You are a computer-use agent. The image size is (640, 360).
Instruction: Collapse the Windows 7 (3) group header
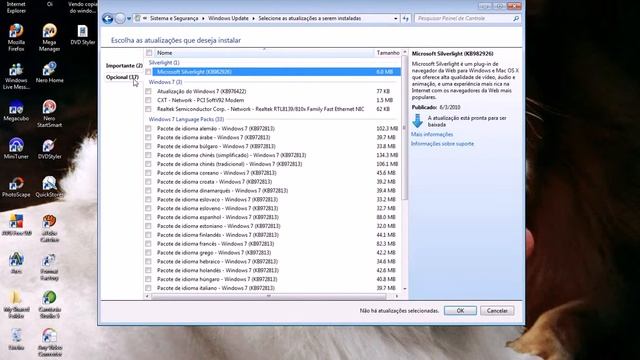[165, 82]
